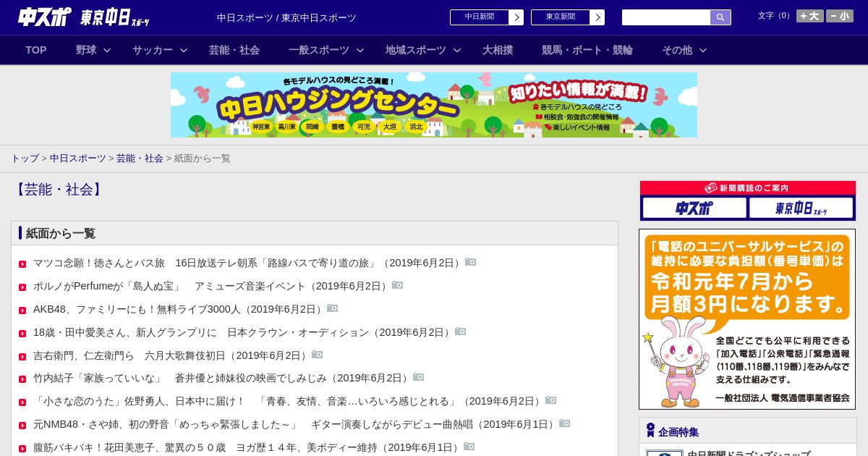
Task: Open the 「小さな恋のうた」佐野勇人 article
Action: click(288, 401)
